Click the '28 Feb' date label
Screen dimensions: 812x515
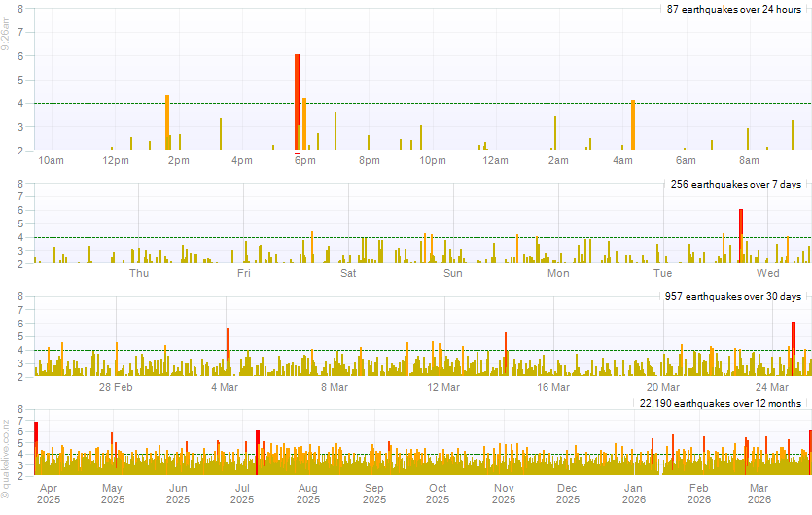(116, 388)
